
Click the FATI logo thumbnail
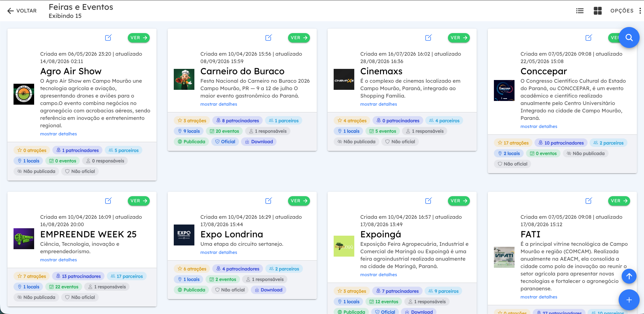tap(504, 257)
